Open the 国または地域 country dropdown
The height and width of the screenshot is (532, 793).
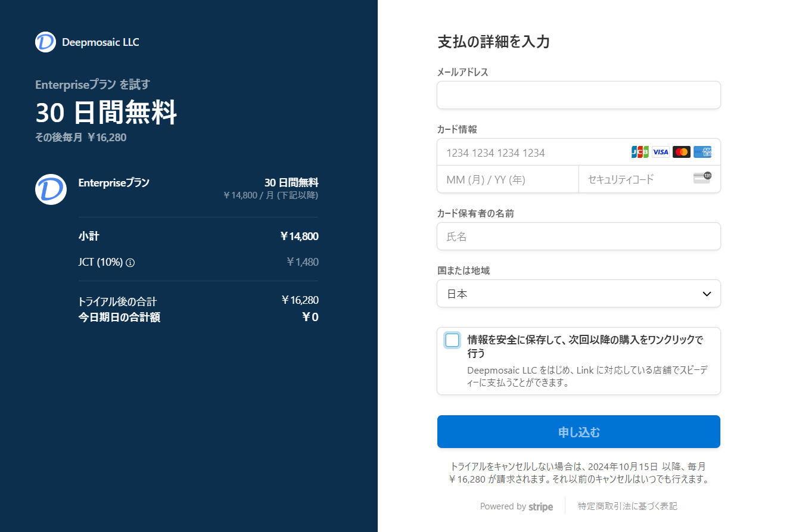(579, 294)
